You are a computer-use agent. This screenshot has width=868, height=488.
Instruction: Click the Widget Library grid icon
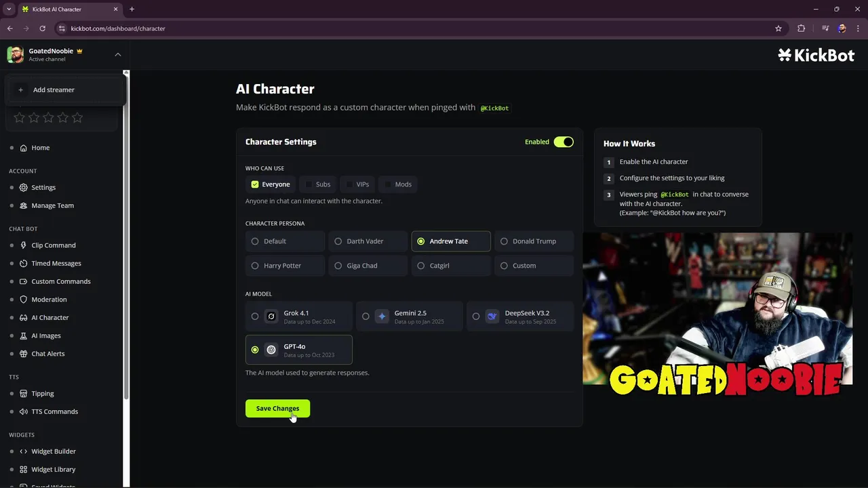[24, 469]
